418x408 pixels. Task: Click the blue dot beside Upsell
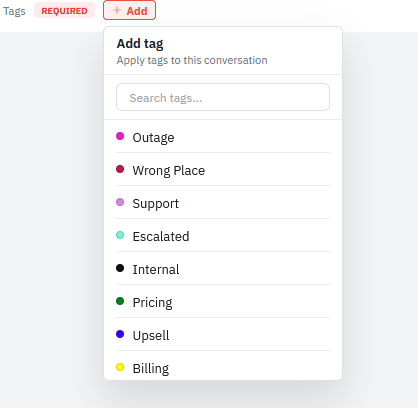click(x=120, y=334)
